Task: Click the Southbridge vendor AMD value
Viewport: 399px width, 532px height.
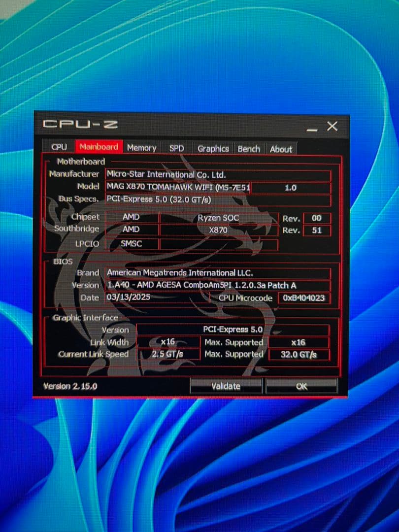Action: [132, 230]
